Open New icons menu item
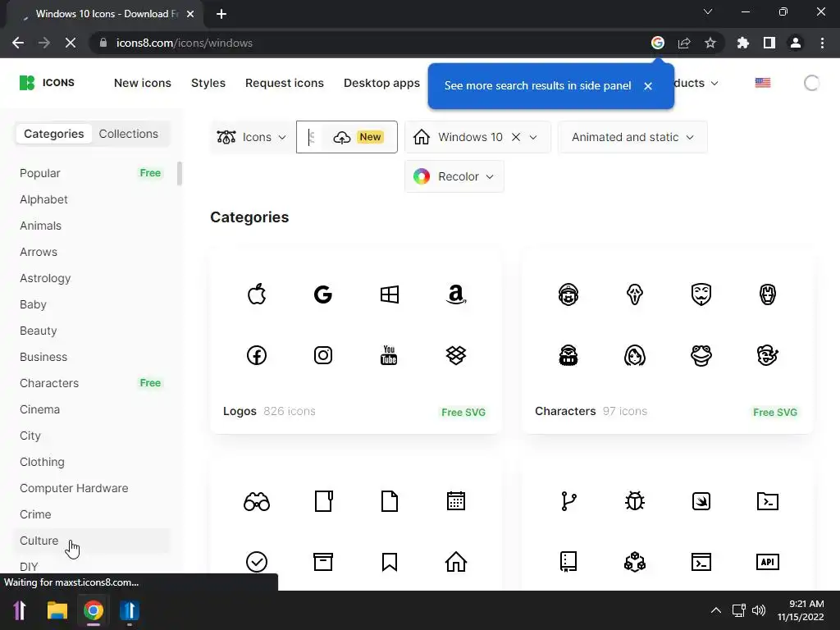 (x=143, y=83)
